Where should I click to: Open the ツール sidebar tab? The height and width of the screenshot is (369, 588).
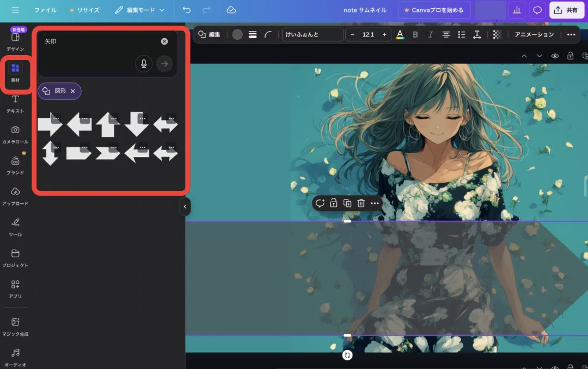(15, 227)
